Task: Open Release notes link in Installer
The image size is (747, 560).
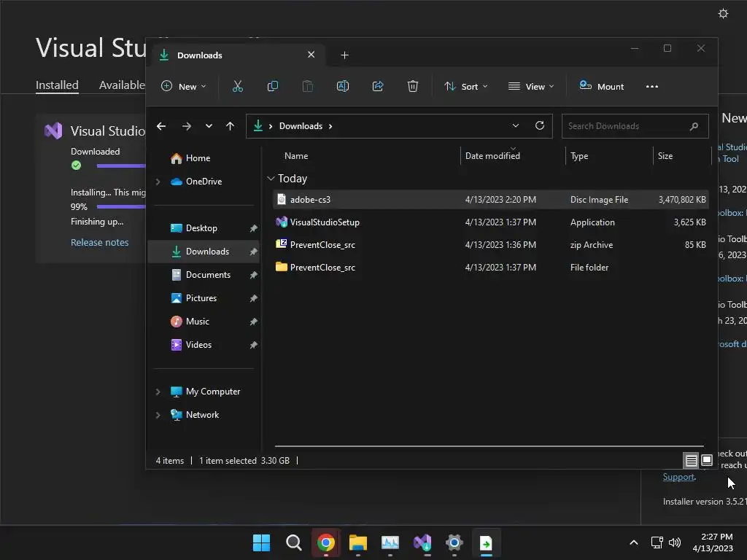Action: (x=99, y=242)
